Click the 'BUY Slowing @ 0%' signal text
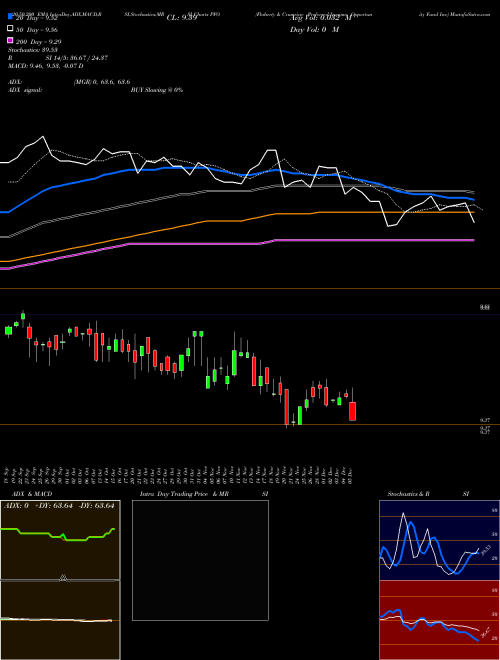This screenshot has height=660, width=500. click(157, 90)
